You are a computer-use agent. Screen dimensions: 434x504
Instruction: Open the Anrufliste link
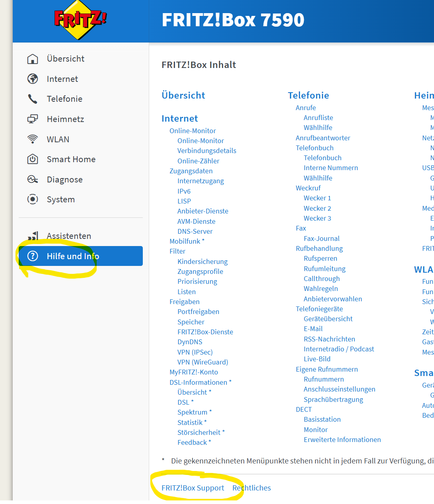tap(318, 118)
